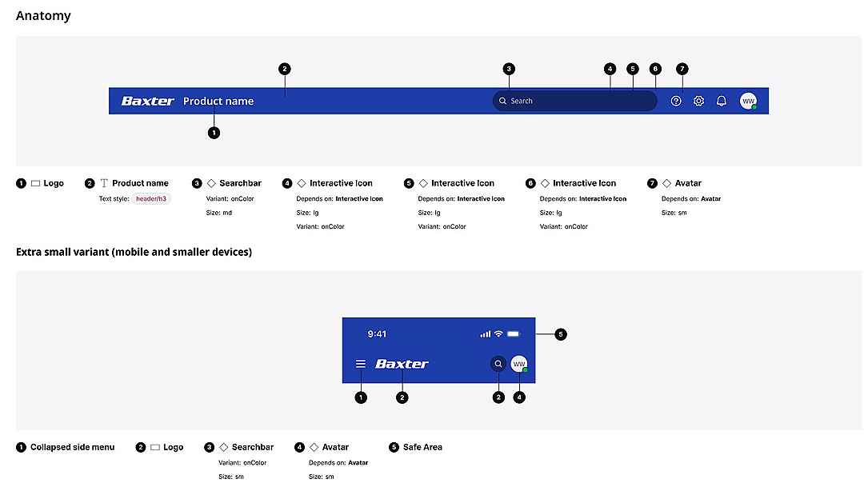Click the Baxter logo in desktop header
Viewport: 868px width, 487px height.
[148, 102]
